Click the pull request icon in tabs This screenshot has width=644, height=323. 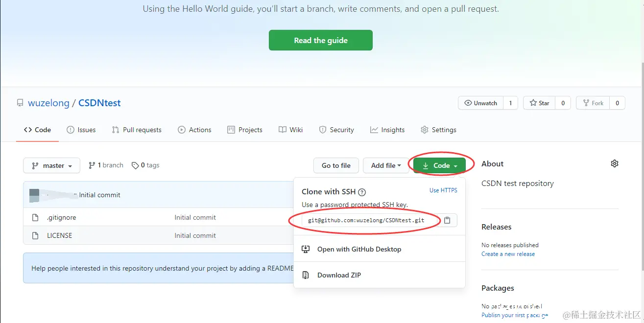tap(116, 130)
